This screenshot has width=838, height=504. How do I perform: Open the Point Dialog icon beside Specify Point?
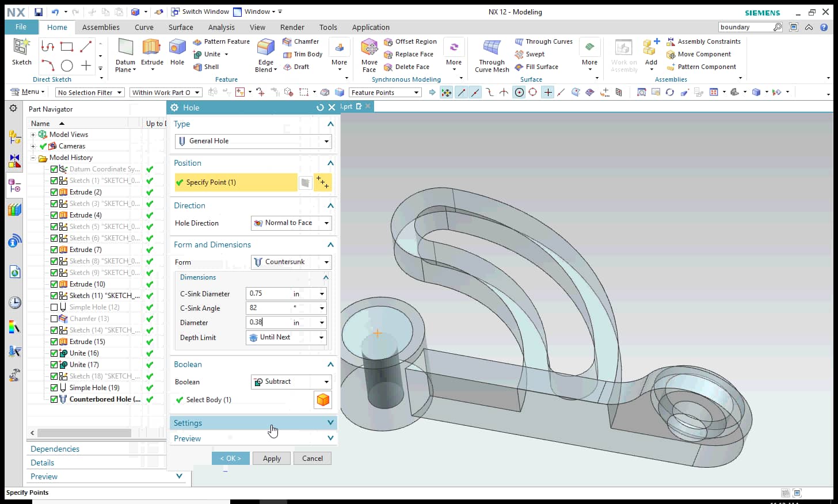323,182
